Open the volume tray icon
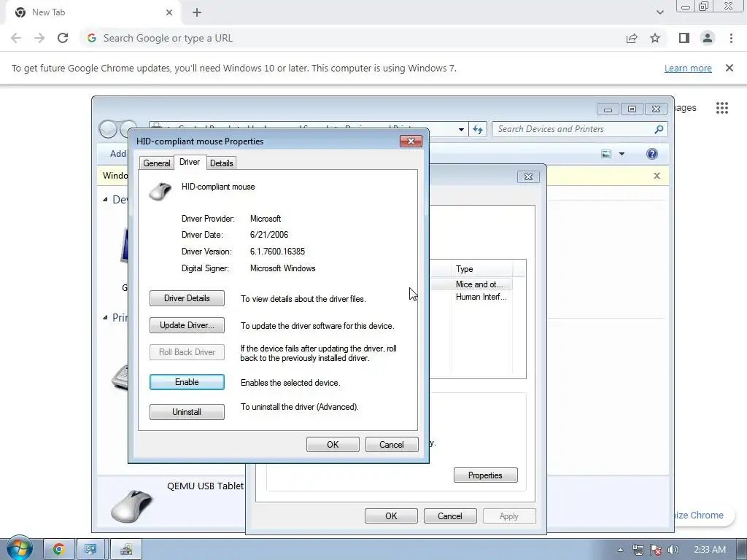This screenshot has height=560, width=747. coord(673,550)
